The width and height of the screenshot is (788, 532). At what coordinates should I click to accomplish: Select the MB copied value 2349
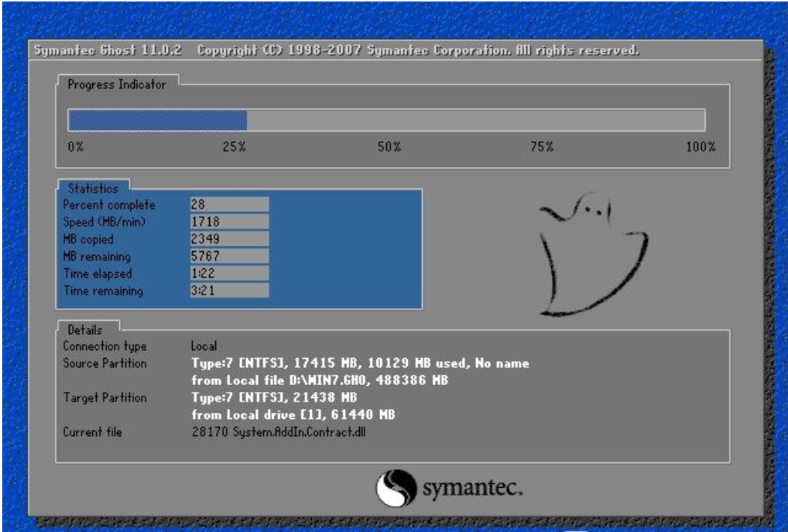pyautogui.click(x=229, y=238)
